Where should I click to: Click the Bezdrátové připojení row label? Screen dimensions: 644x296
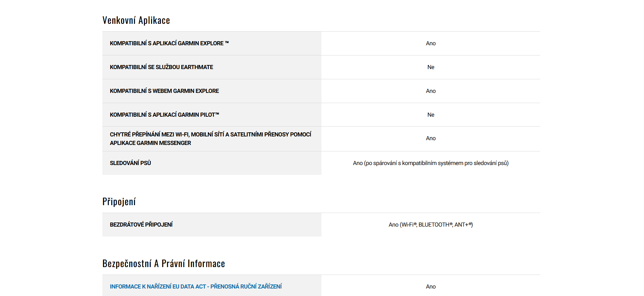pos(141,225)
